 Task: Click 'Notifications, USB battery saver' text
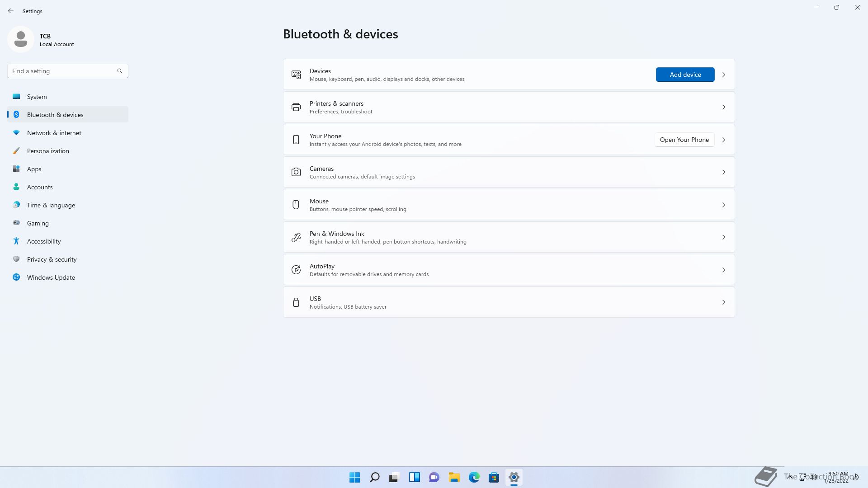click(x=348, y=307)
